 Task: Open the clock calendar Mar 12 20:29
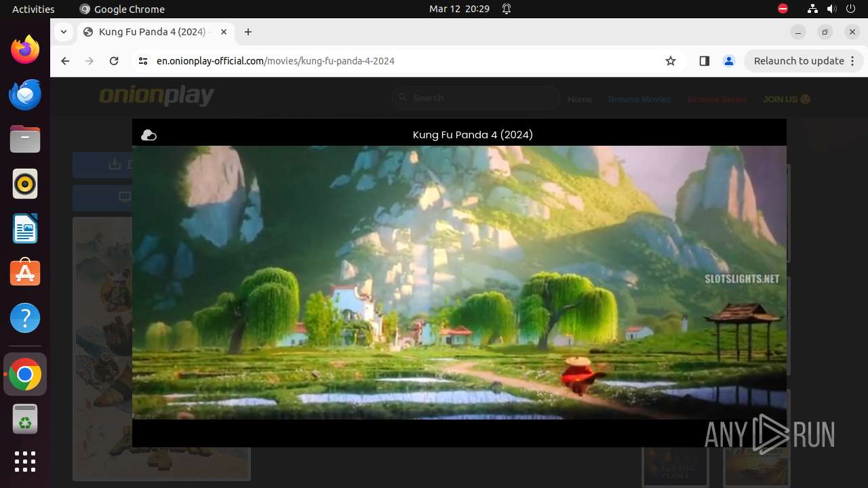459,9
